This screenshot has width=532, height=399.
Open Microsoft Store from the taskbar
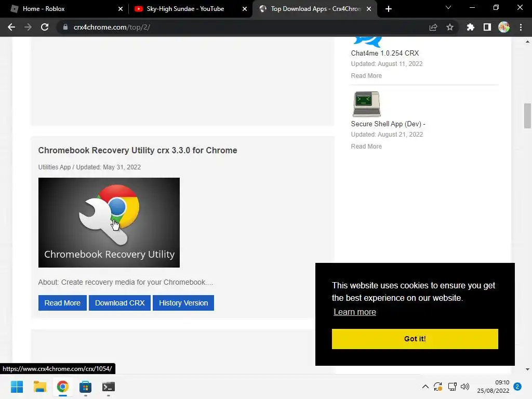86,387
